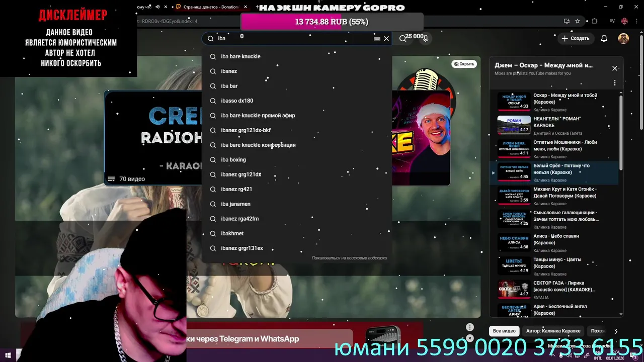Click the magnifier search button

pos(403,38)
